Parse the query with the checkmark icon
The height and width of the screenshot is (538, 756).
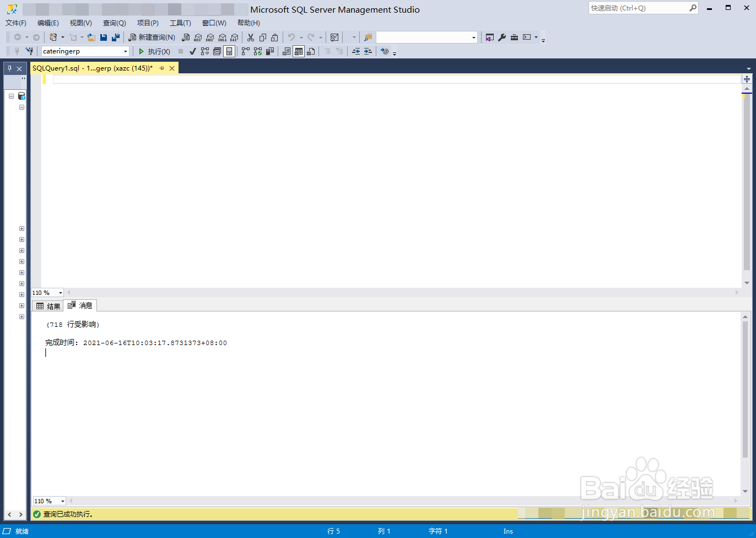pos(193,51)
